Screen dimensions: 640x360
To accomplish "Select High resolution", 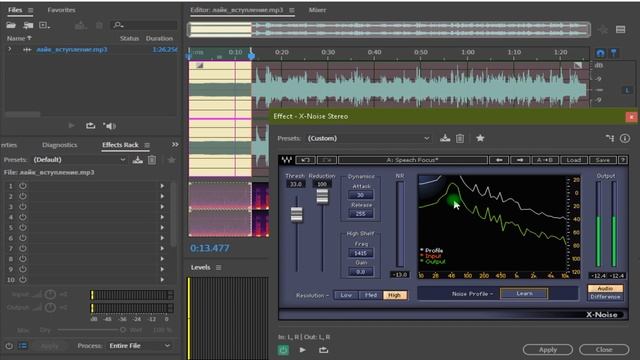I will (395, 295).
